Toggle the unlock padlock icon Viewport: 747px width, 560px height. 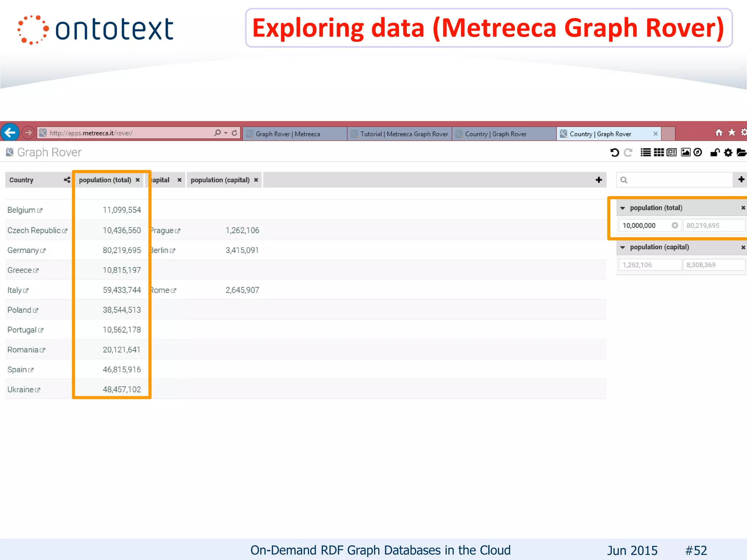715,152
